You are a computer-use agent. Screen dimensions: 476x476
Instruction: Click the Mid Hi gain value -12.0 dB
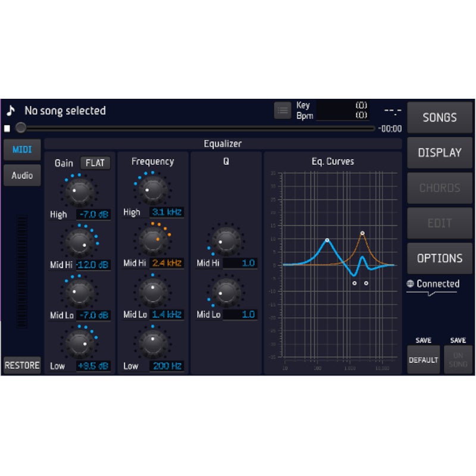93,265
